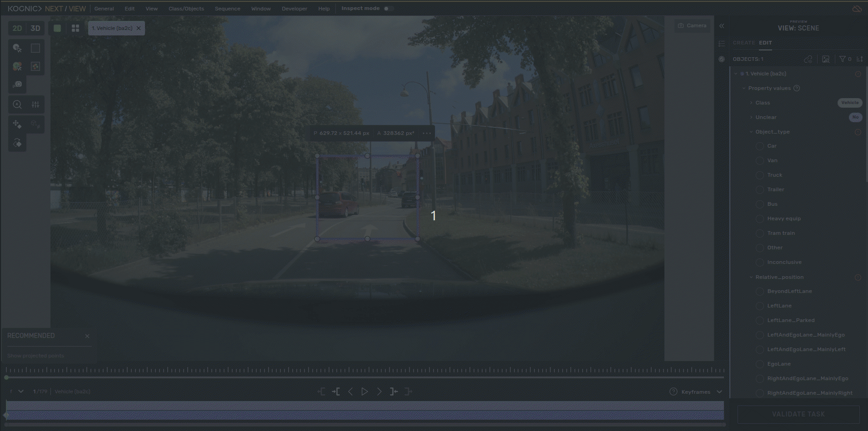The height and width of the screenshot is (431, 868).
Task: Click the VALIDATE TASK button
Action: coord(798,414)
